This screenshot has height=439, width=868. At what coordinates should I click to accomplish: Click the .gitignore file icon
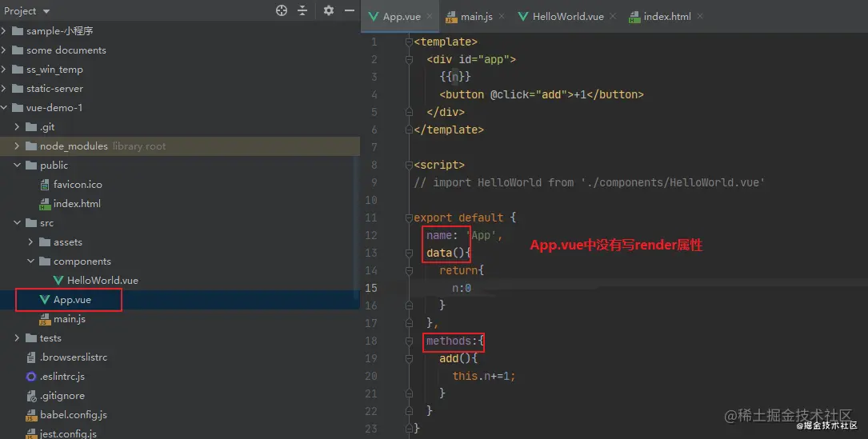click(31, 396)
